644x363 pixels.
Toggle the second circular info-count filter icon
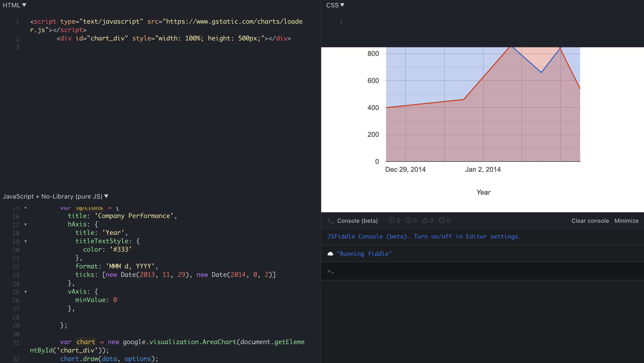(408, 220)
